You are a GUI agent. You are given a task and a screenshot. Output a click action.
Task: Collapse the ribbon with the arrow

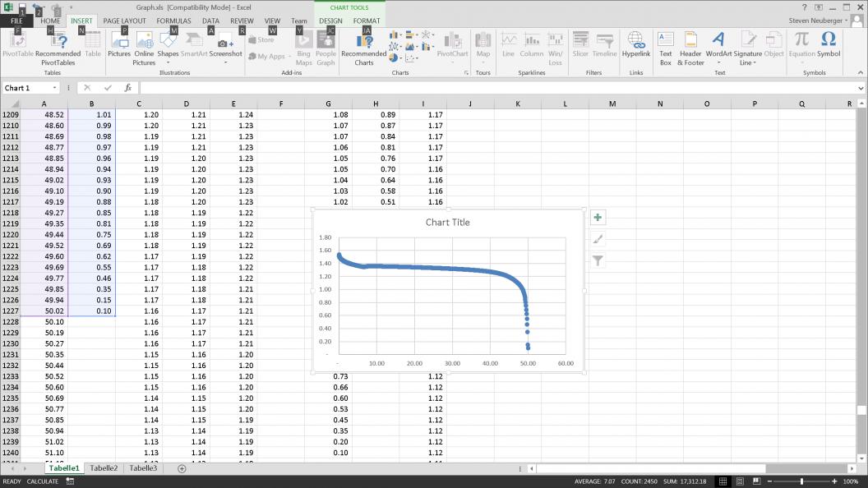[861, 72]
